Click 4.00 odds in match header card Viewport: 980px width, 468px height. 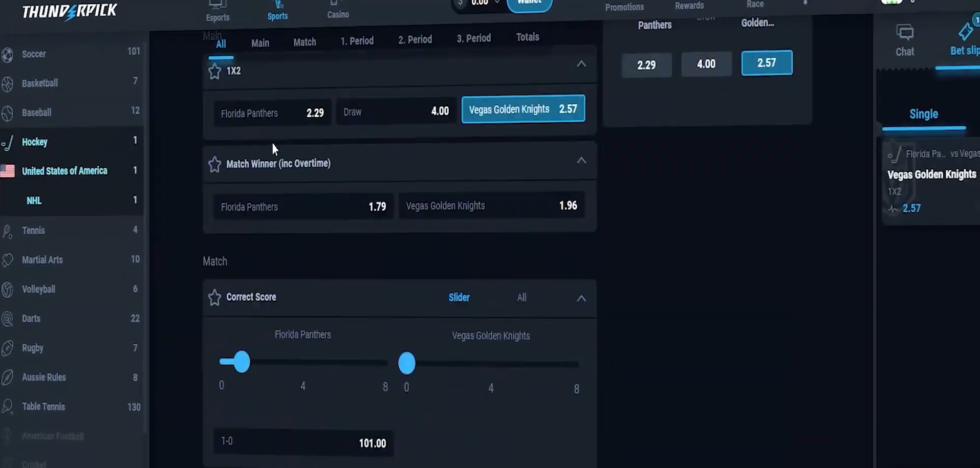[706, 64]
